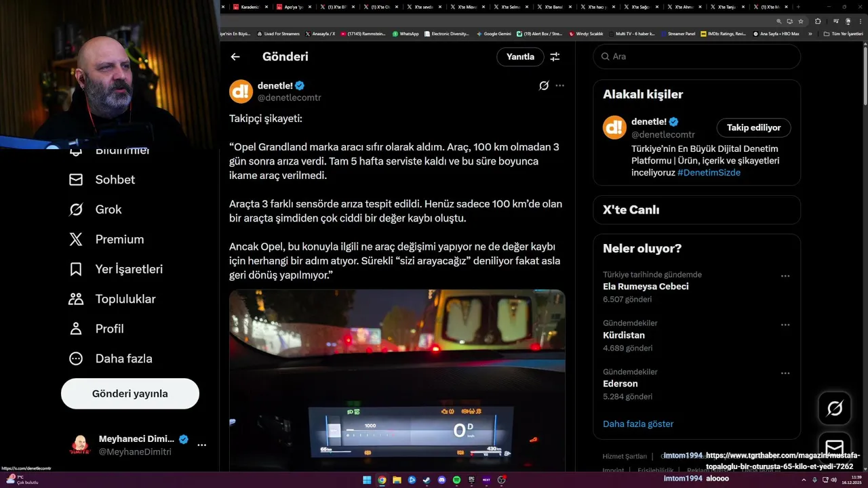Open a new browser tab

pyautogui.click(x=800, y=7)
